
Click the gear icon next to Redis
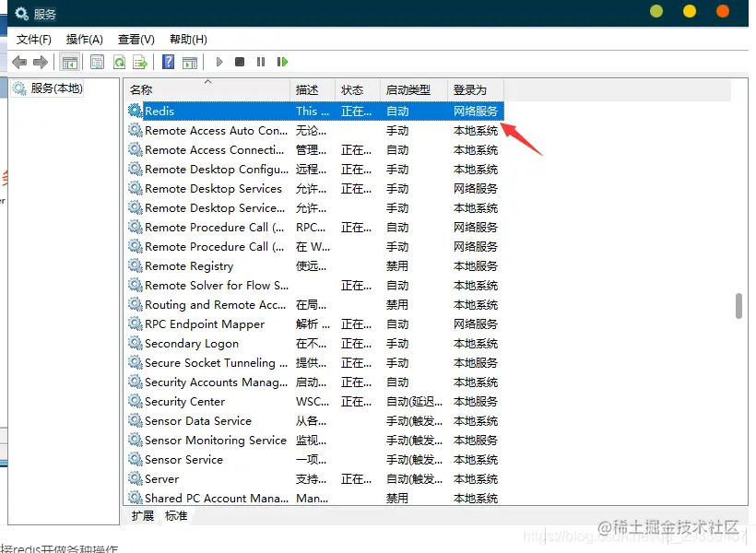pos(135,111)
